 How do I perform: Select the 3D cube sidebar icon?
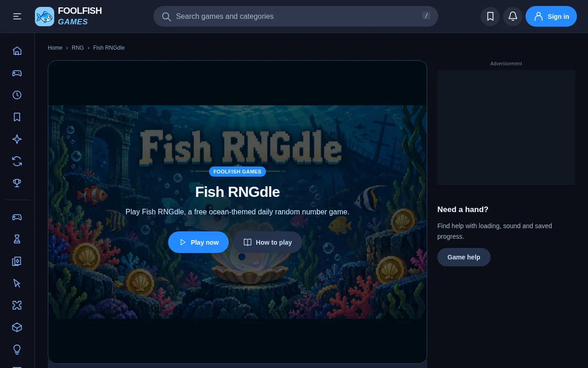click(17, 327)
